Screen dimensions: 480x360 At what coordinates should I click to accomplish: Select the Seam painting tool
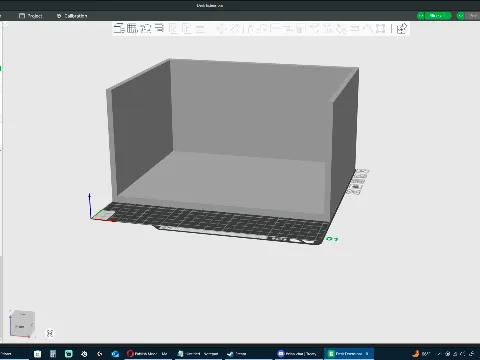tap(315, 29)
